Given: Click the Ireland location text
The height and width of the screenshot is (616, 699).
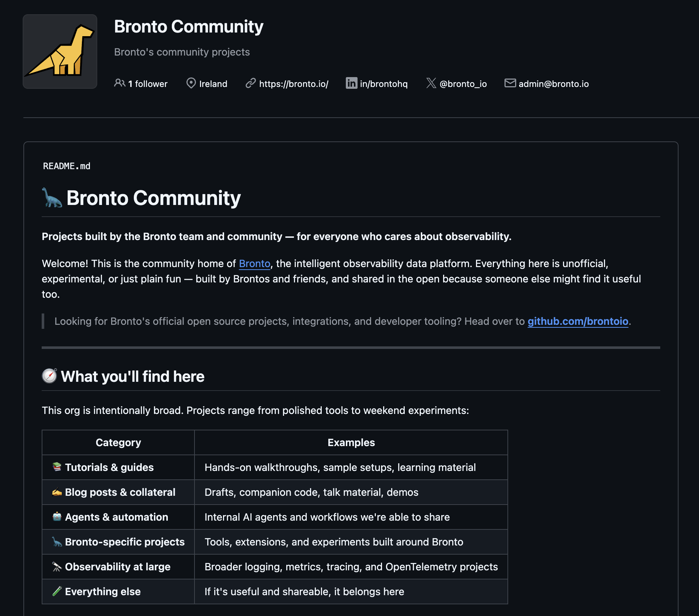Looking at the screenshot, I should coord(213,84).
